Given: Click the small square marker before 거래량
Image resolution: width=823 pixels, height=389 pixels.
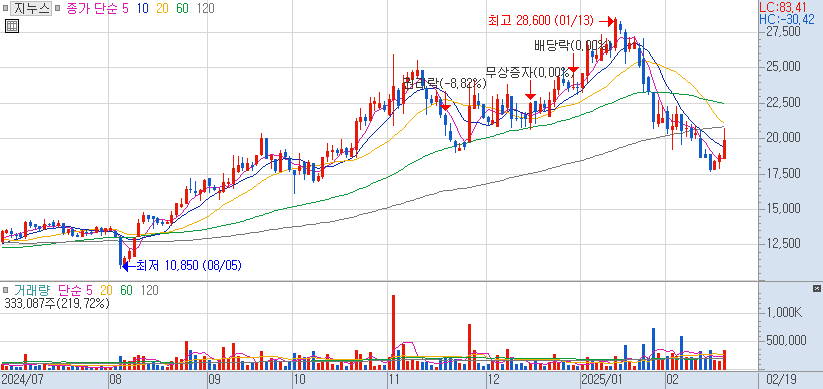Looking at the screenshot, I should tap(5, 290).
